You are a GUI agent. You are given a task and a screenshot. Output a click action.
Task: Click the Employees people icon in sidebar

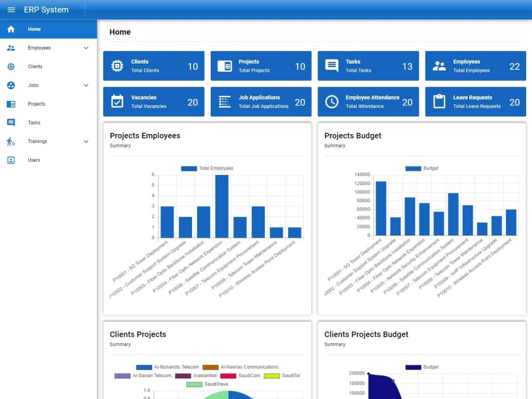(11, 48)
